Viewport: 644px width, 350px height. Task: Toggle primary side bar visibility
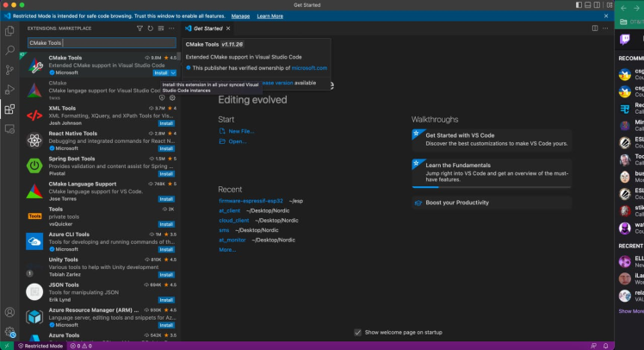[x=579, y=5]
